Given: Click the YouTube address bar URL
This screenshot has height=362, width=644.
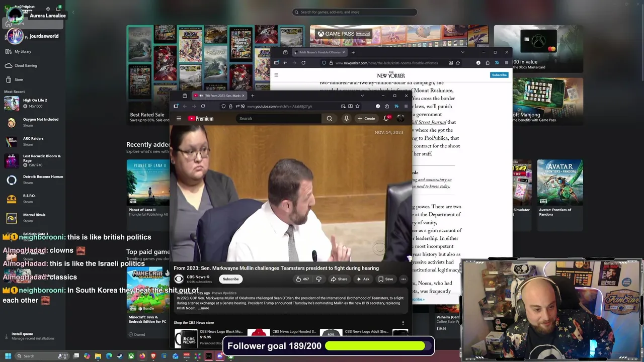Looking at the screenshot, I should (x=279, y=106).
